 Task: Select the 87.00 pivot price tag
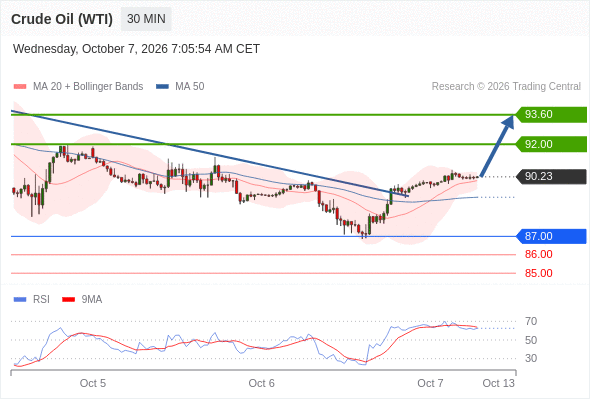(x=551, y=236)
